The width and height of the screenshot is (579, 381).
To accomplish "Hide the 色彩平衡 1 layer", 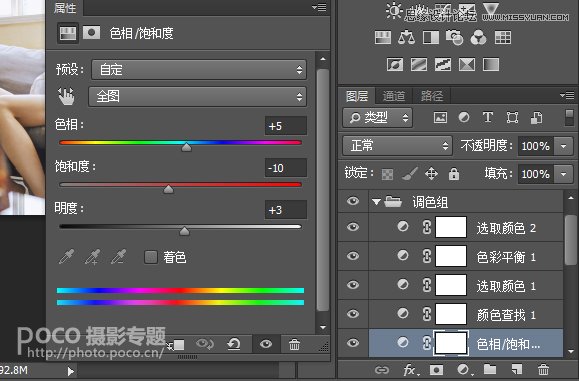I will tap(353, 256).
